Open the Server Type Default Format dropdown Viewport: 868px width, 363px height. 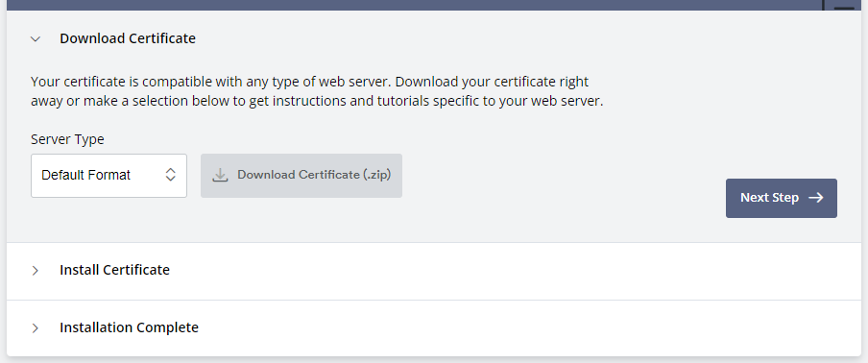(109, 176)
